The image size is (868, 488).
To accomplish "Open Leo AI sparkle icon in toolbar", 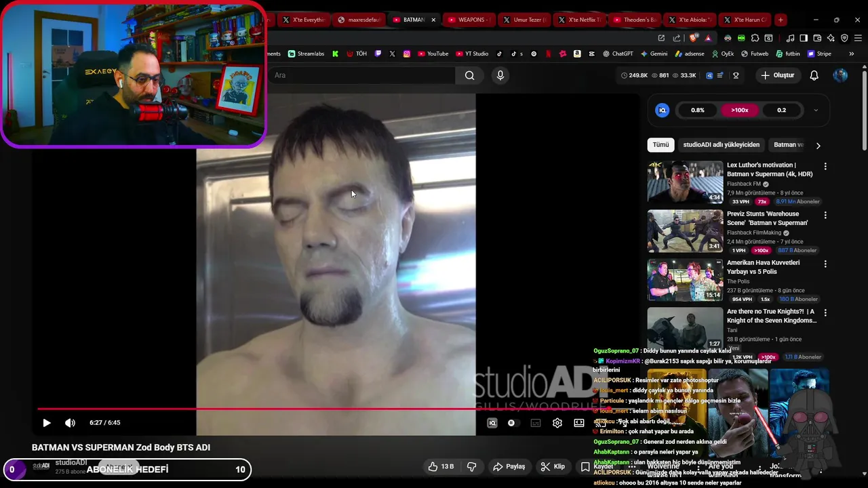I will [x=831, y=38].
